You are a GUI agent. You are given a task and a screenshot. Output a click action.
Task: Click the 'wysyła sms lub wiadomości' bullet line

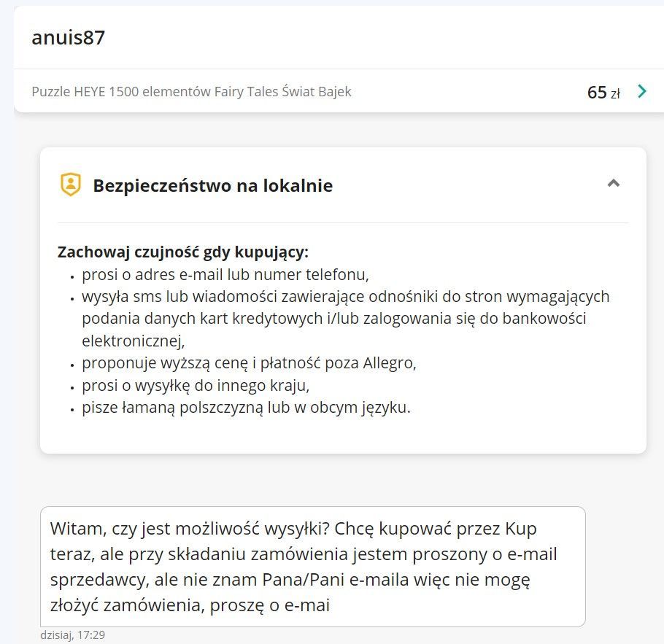[x=346, y=296]
